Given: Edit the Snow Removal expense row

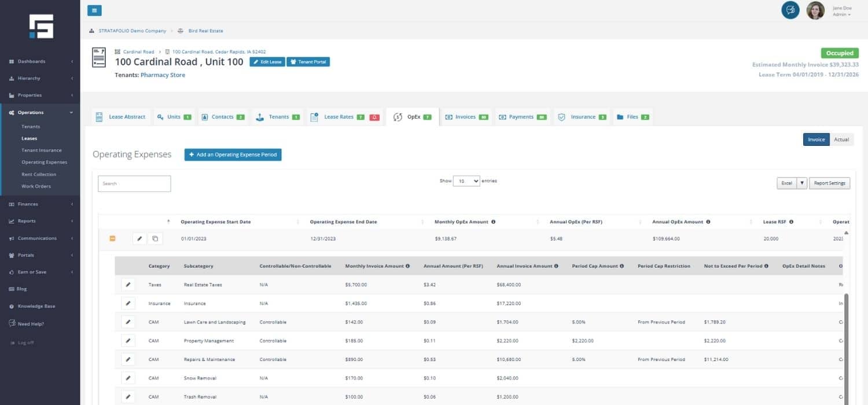Looking at the screenshot, I should pos(128,378).
